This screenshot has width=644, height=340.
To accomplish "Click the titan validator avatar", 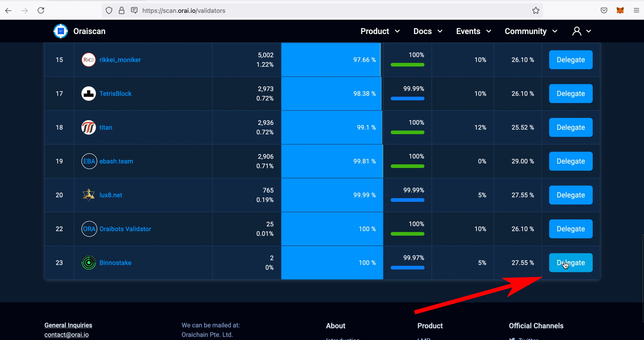I will 89,127.
